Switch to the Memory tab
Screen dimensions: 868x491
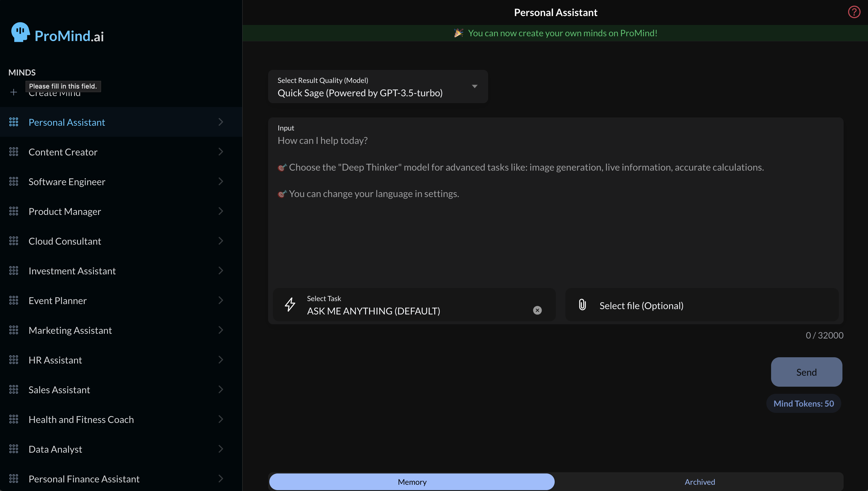tap(411, 481)
